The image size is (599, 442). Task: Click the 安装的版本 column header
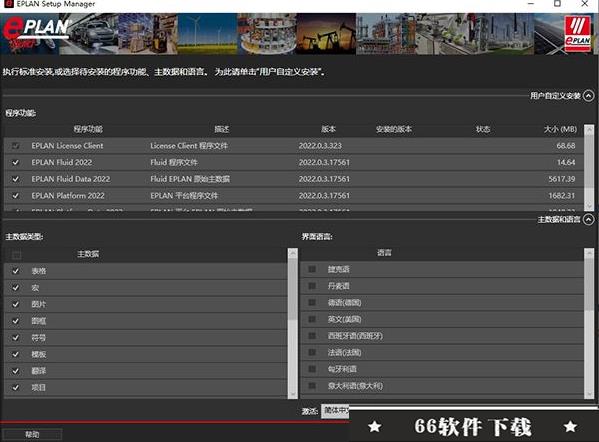point(394,129)
